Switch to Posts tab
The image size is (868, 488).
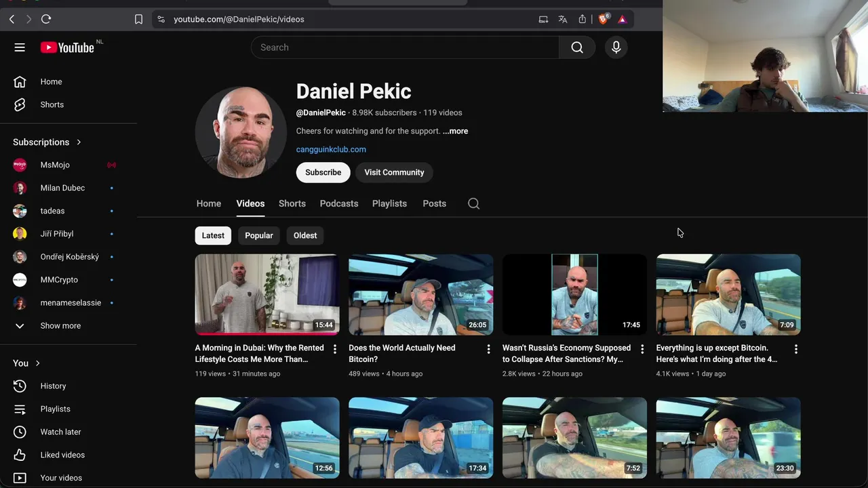point(434,203)
